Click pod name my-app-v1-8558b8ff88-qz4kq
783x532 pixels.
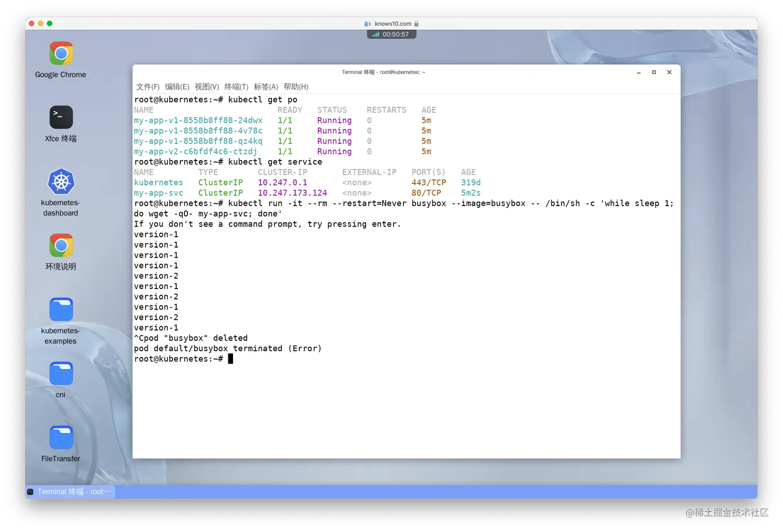[198, 141]
